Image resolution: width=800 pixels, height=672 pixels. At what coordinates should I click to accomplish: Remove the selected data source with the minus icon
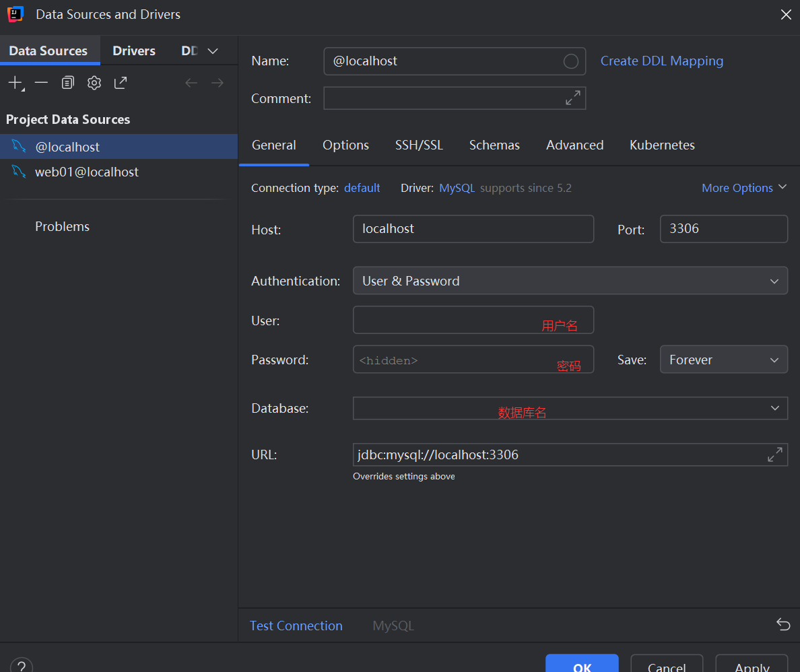click(x=41, y=83)
